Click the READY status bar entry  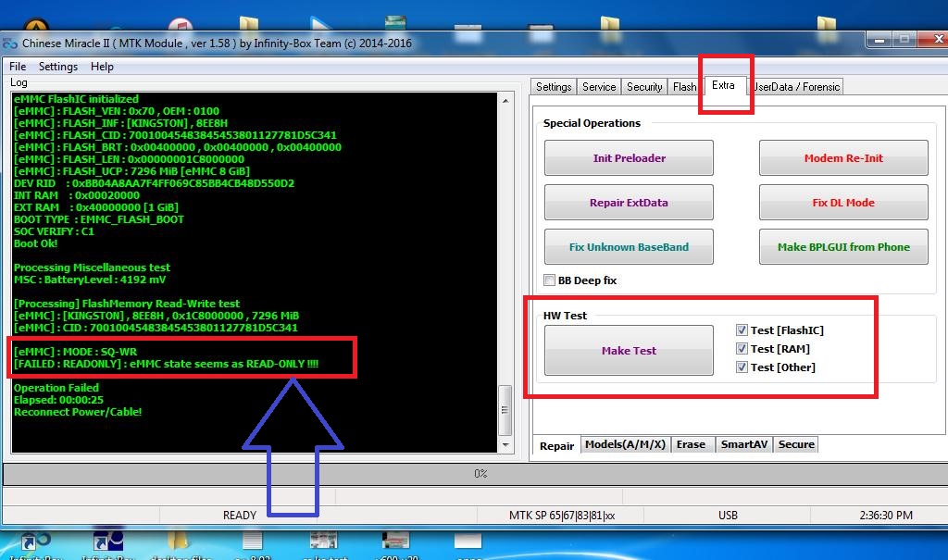(240, 516)
